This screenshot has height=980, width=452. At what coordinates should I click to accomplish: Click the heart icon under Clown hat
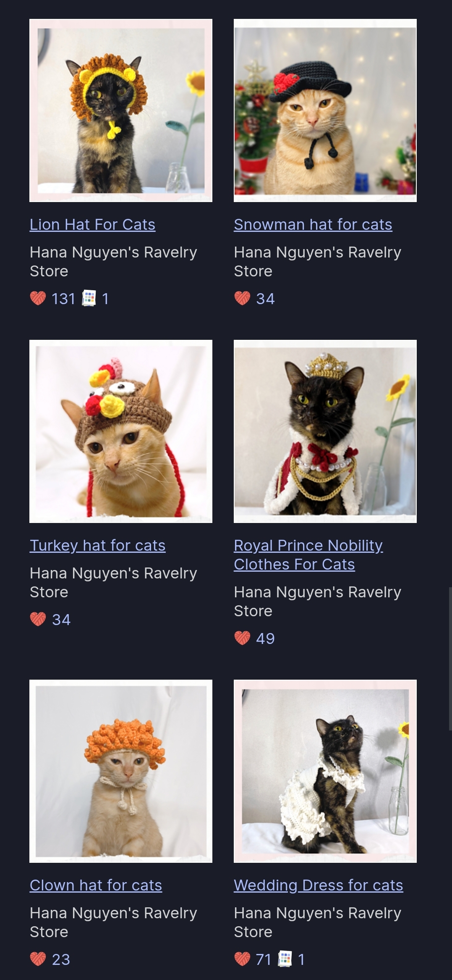[x=38, y=959]
